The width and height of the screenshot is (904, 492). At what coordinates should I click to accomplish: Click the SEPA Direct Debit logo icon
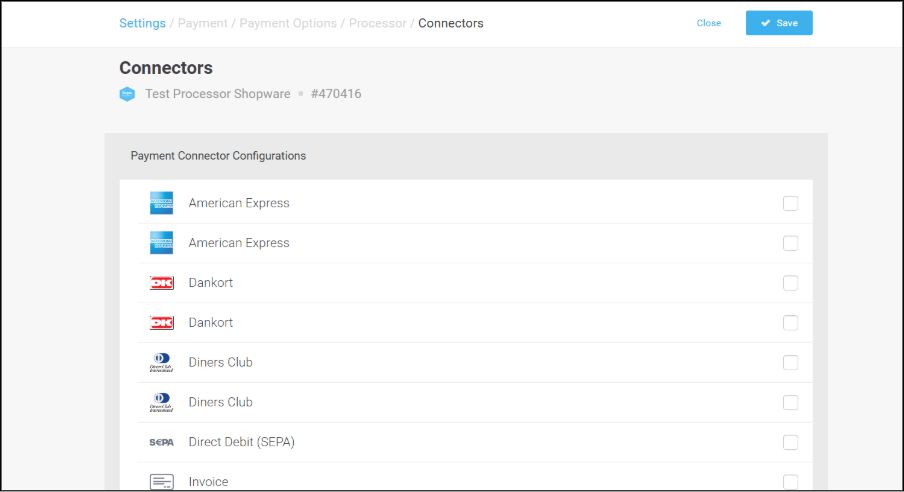pyautogui.click(x=161, y=442)
